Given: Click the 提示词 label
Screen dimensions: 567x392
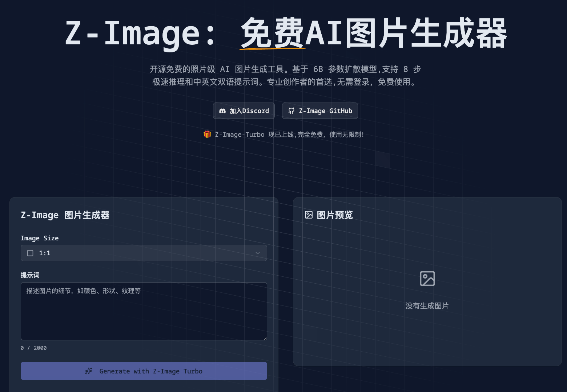Looking at the screenshot, I should [30, 275].
